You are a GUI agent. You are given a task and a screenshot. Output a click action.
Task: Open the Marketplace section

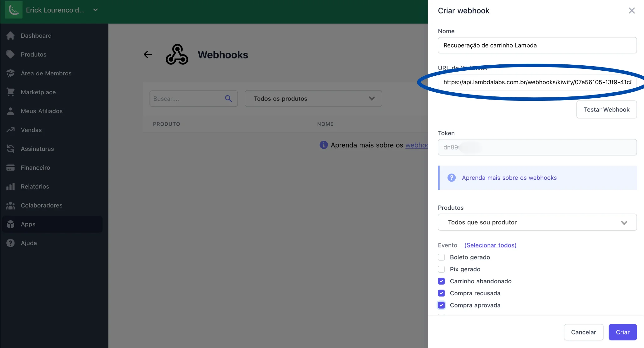pyautogui.click(x=38, y=92)
